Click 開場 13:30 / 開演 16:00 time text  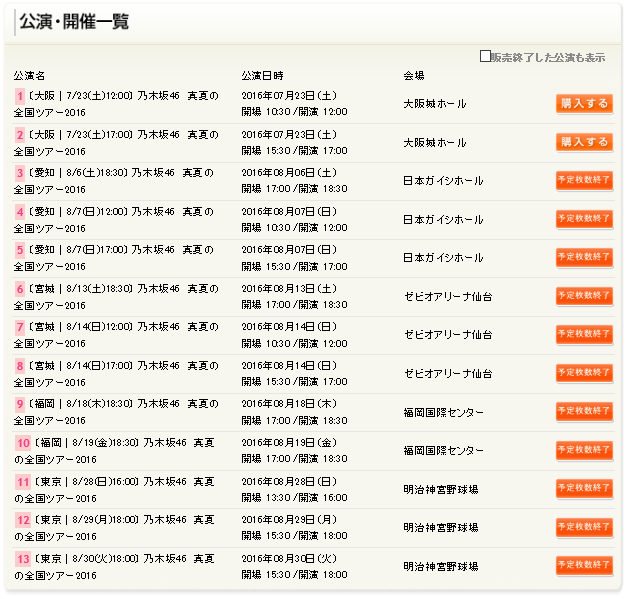coord(294,498)
